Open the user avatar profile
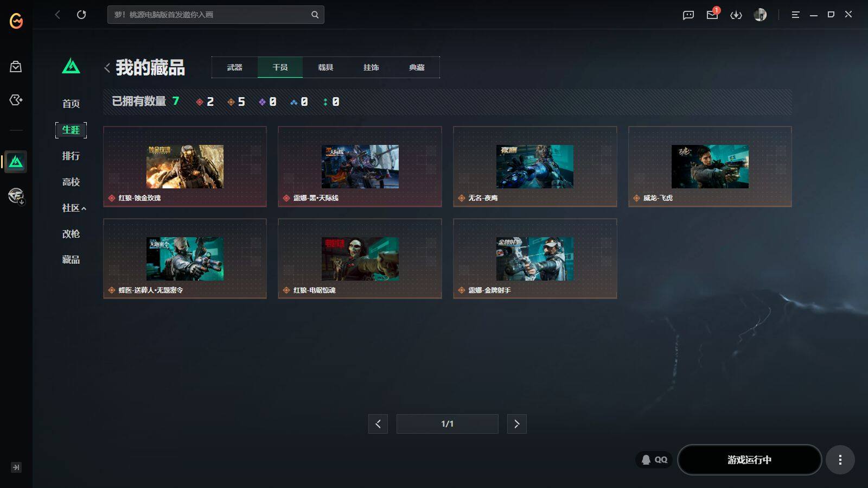The image size is (868, 488). click(760, 15)
